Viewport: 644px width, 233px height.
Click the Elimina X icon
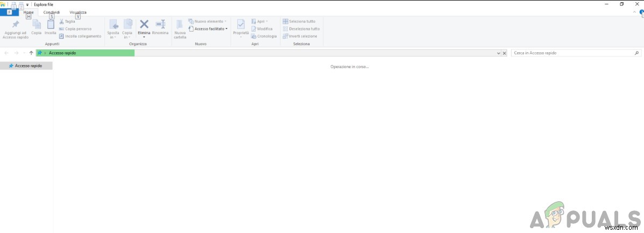[144, 24]
